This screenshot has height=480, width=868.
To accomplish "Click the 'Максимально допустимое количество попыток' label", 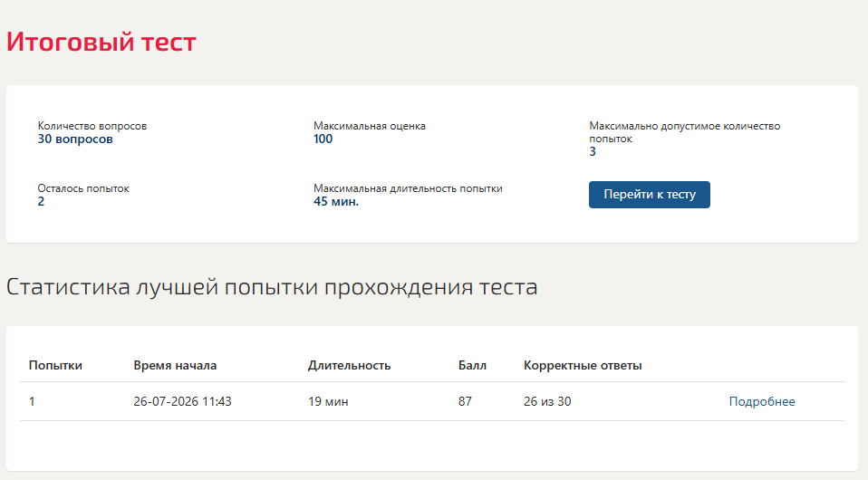I will [x=685, y=131].
